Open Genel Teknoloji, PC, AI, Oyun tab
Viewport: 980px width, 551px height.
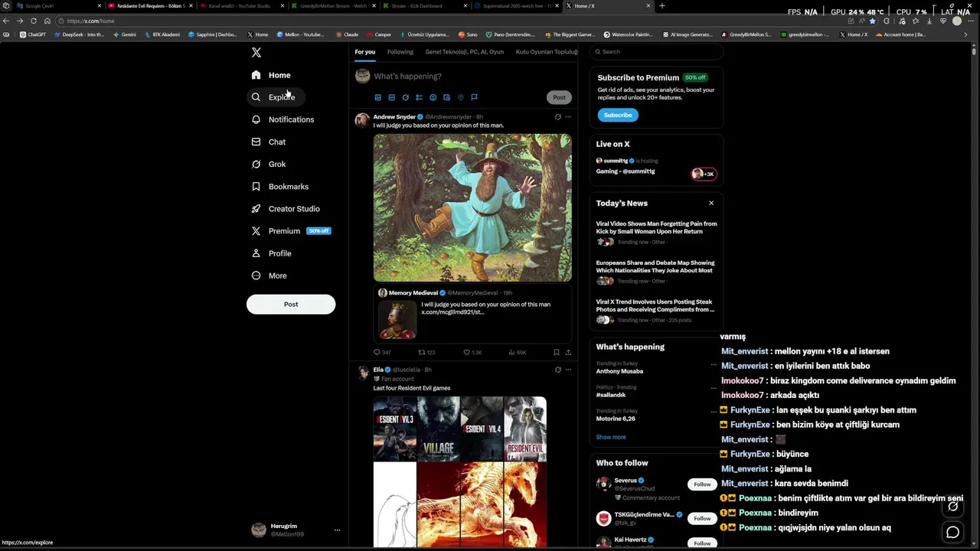click(464, 52)
